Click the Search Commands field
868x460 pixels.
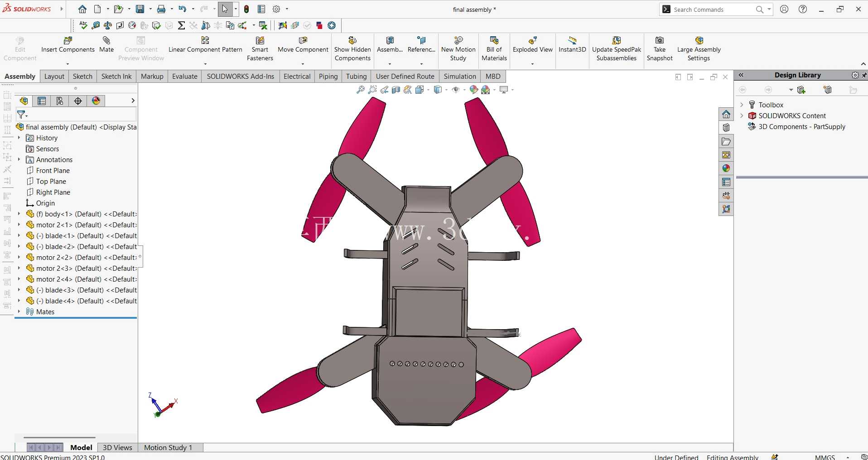[711, 10]
